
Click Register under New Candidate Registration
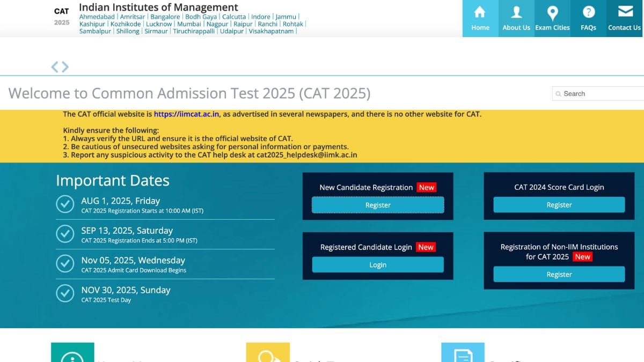(378, 205)
